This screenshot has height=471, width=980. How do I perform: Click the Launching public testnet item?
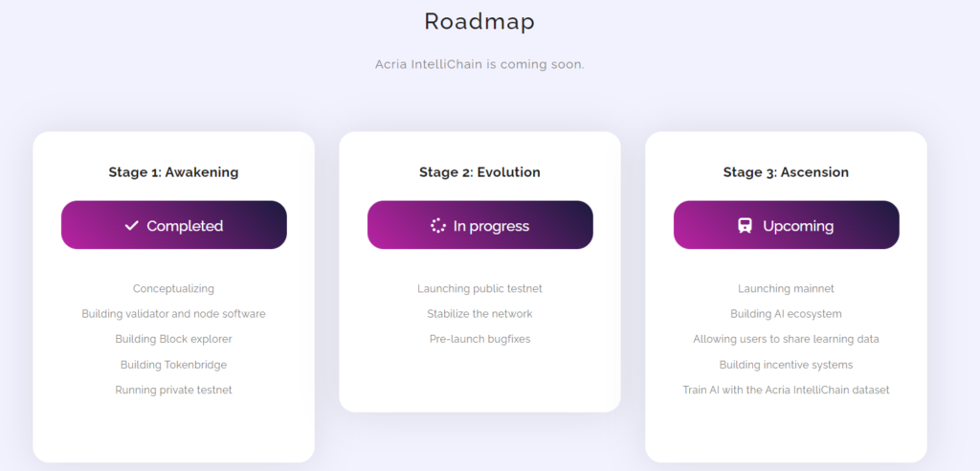[480, 289]
